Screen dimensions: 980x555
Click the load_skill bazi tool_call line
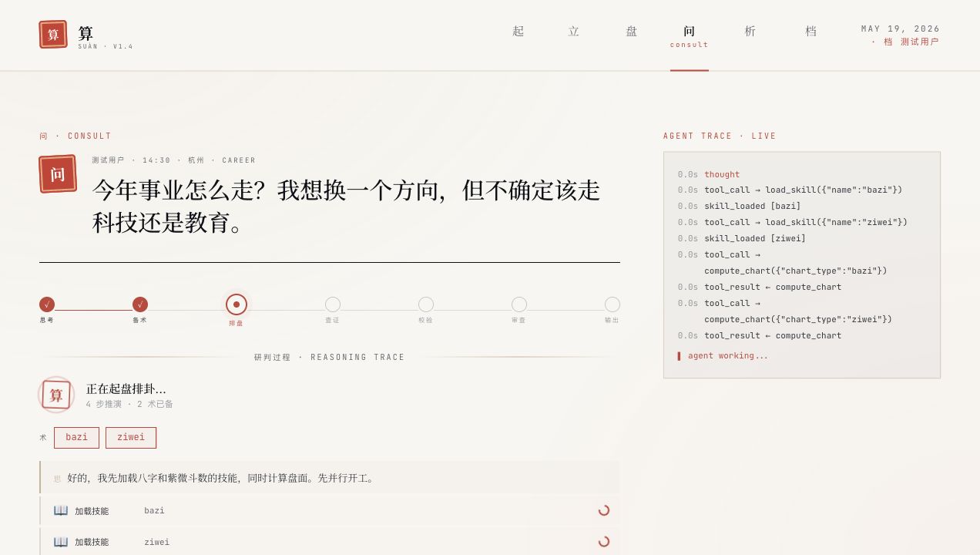[804, 190]
